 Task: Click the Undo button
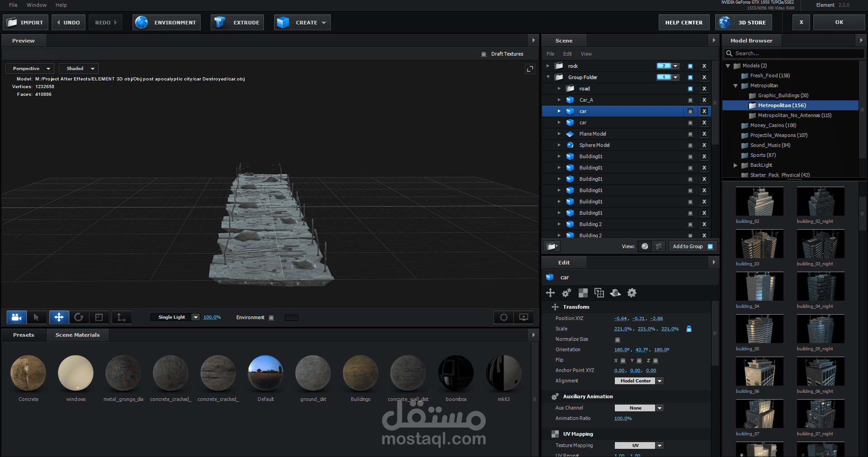pyautogui.click(x=68, y=23)
